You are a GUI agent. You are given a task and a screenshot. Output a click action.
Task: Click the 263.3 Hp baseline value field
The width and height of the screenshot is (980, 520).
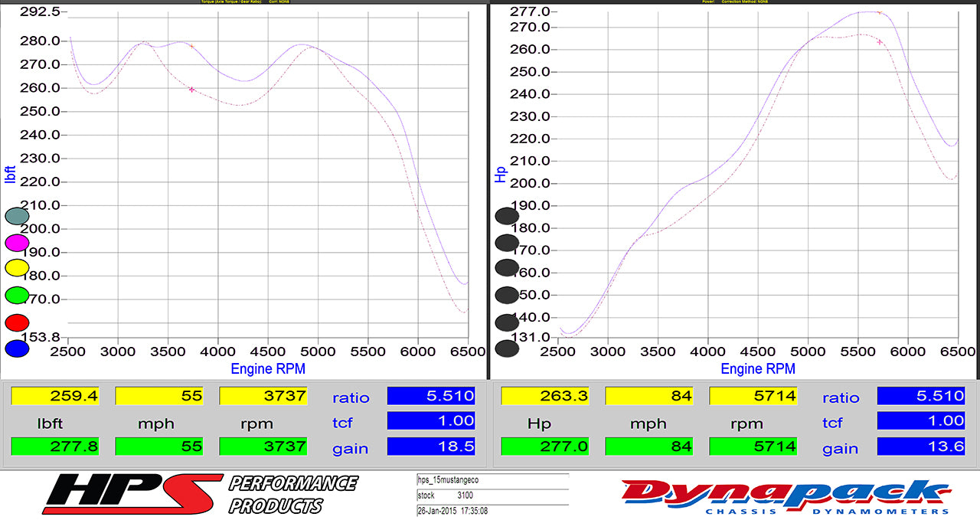(545, 396)
